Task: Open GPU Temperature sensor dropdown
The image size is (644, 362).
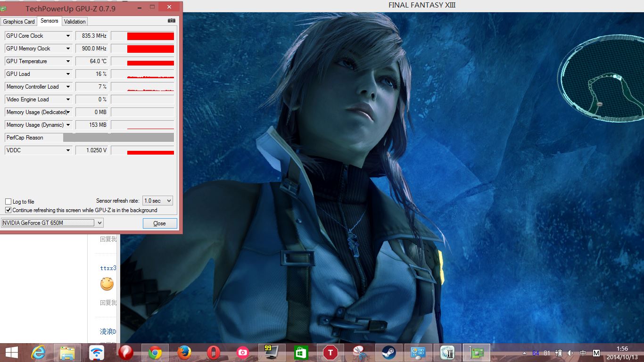Action: point(68,61)
